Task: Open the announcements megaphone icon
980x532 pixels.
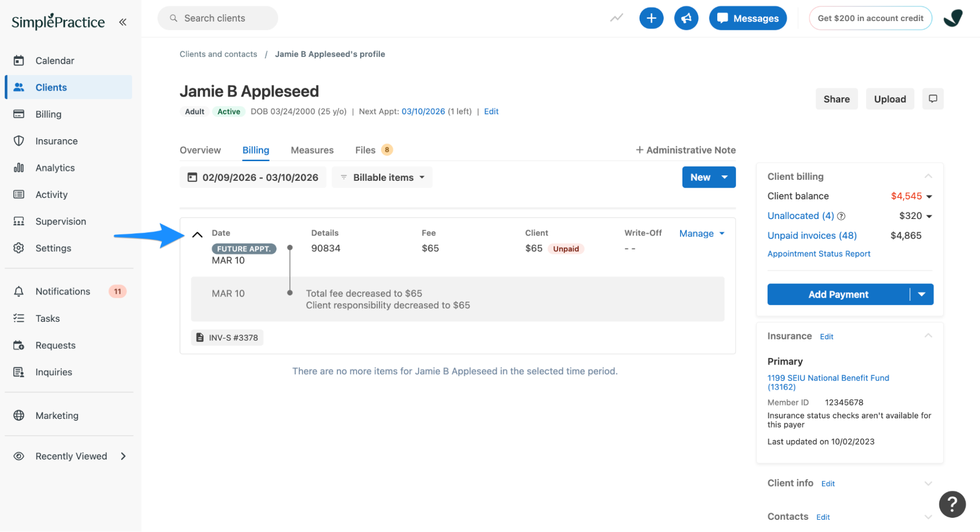Action: (686, 18)
